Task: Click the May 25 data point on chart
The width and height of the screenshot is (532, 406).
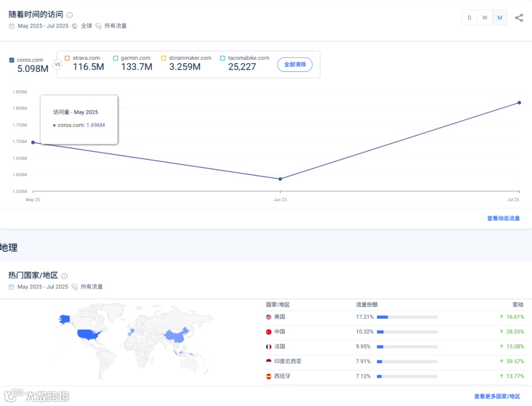Action: click(x=33, y=142)
